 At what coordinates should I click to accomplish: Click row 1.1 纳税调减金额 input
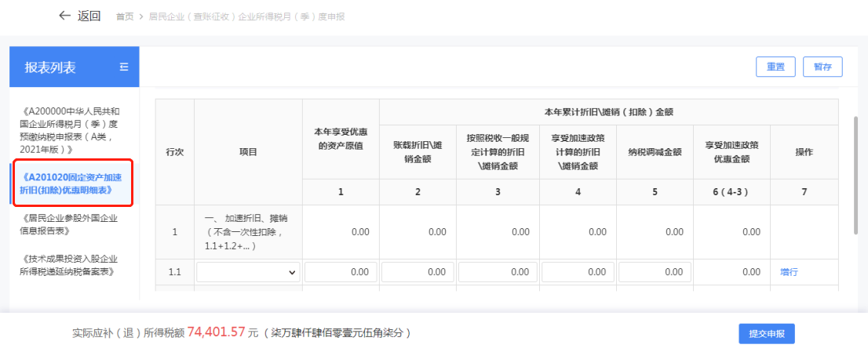[x=654, y=272]
